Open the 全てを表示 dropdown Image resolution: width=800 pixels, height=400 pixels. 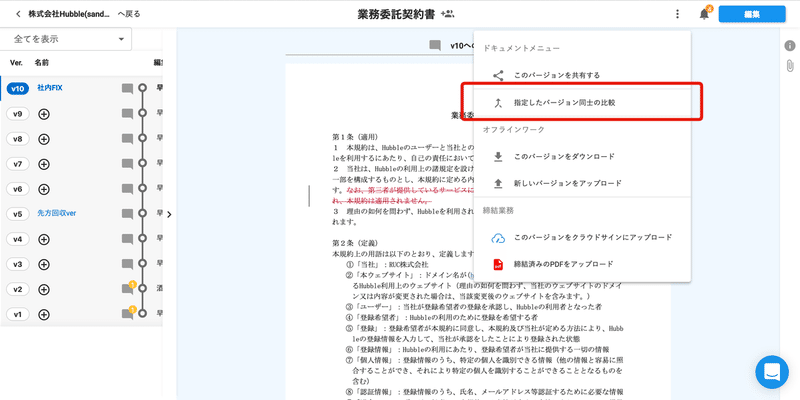pos(66,39)
